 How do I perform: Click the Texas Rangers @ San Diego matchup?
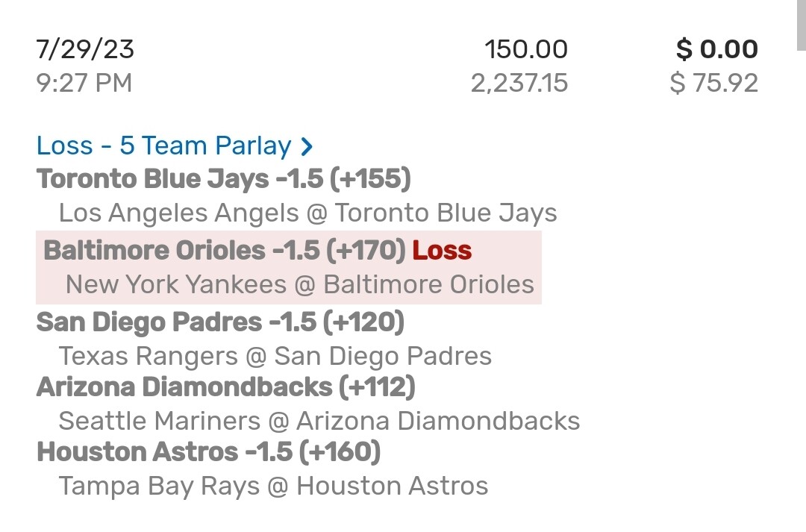(275, 356)
